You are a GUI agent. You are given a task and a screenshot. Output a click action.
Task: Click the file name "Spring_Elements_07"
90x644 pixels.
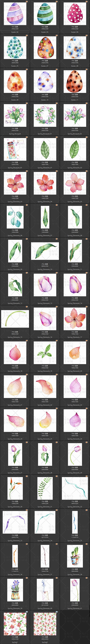(x=45, y=235)
